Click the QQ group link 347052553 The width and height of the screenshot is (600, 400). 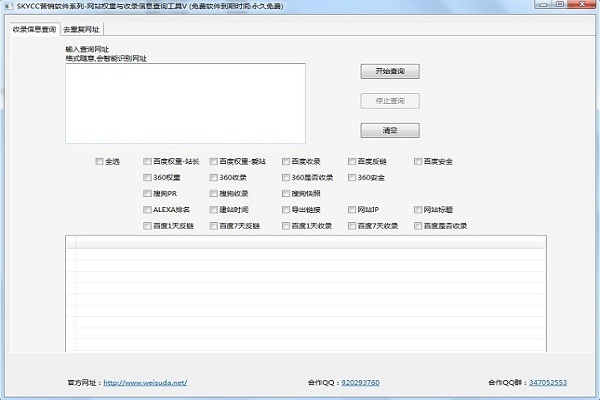pyautogui.click(x=548, y=382)
